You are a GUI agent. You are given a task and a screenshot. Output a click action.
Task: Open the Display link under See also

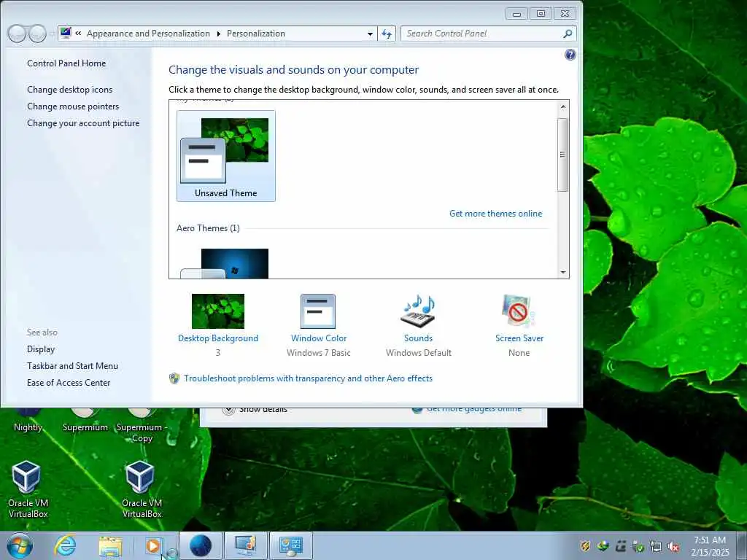(41, 349)
